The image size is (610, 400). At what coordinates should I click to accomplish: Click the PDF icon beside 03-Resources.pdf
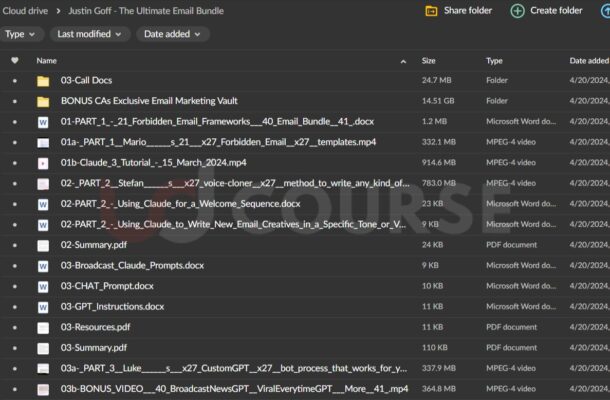click(43, 327)
